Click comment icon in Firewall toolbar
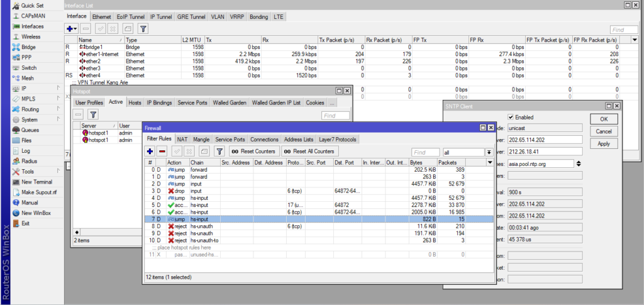 204,152
